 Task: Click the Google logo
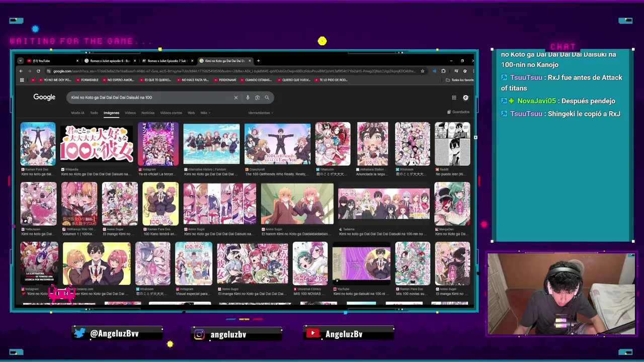pos(44,97)
